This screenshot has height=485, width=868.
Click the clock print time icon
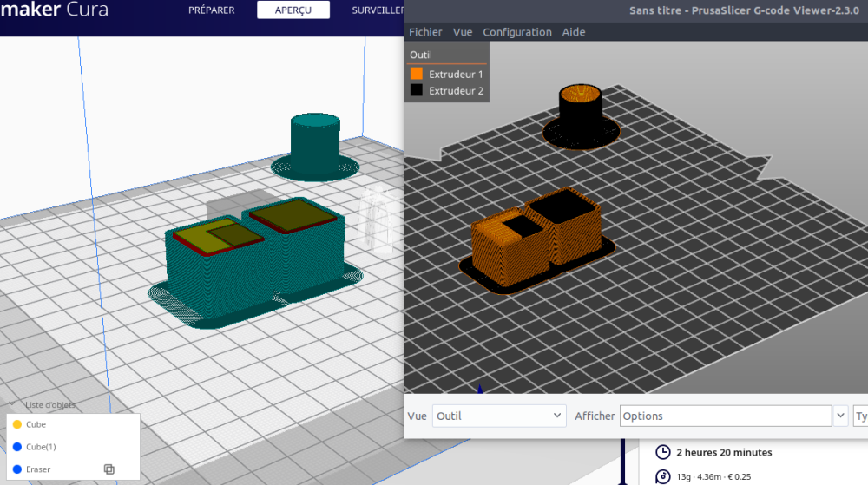point(662,452)
